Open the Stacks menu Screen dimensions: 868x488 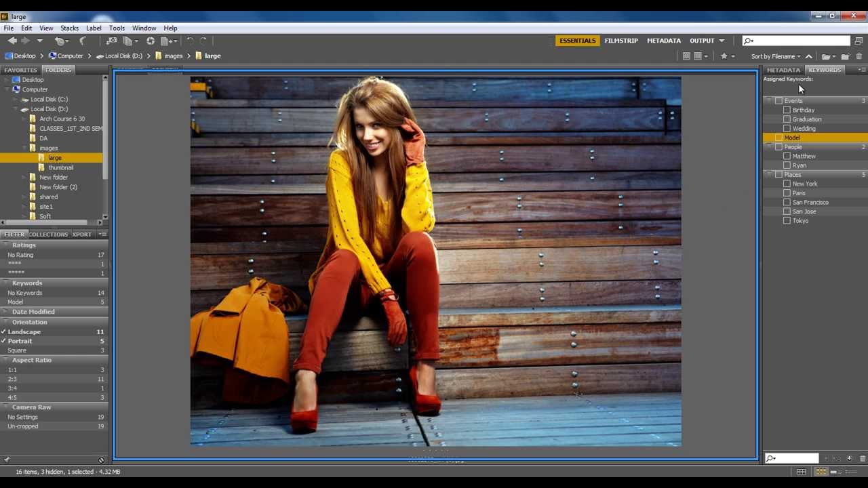(x=69, y=28)
